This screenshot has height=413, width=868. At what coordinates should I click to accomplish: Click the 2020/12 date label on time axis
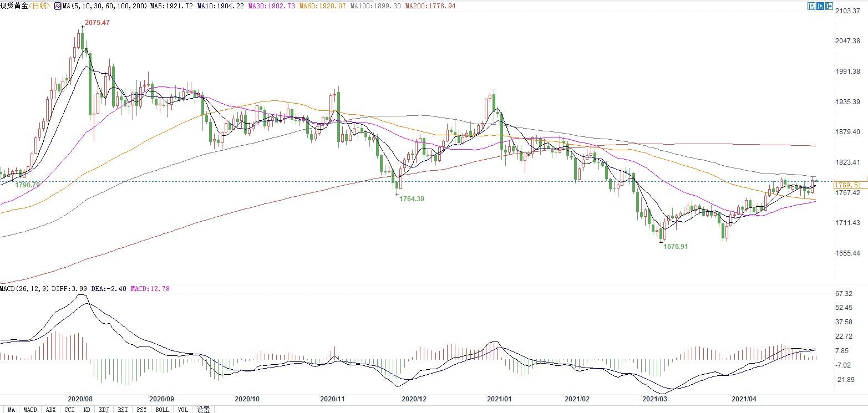pyautogui.click(x=414, y=399)
